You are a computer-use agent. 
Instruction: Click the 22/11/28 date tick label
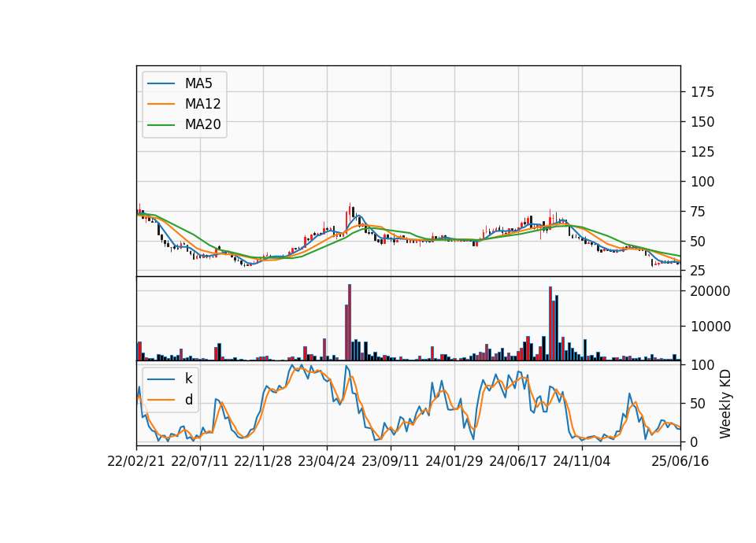point(263,461)
